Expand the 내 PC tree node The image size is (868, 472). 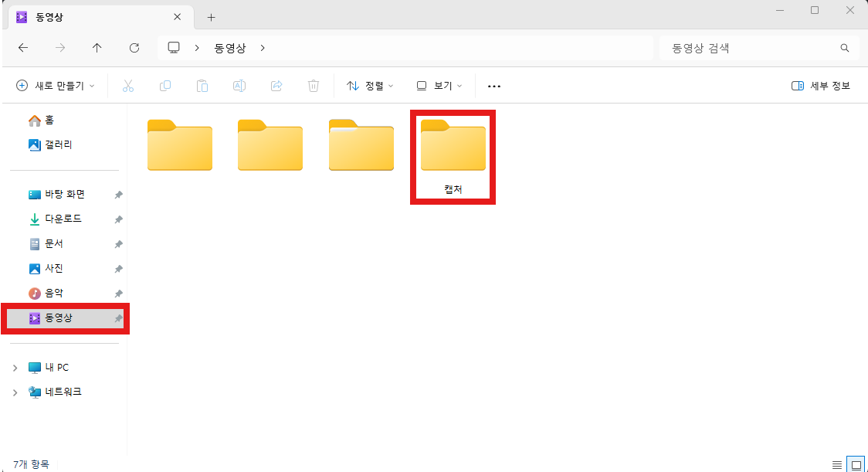(15, 368)
